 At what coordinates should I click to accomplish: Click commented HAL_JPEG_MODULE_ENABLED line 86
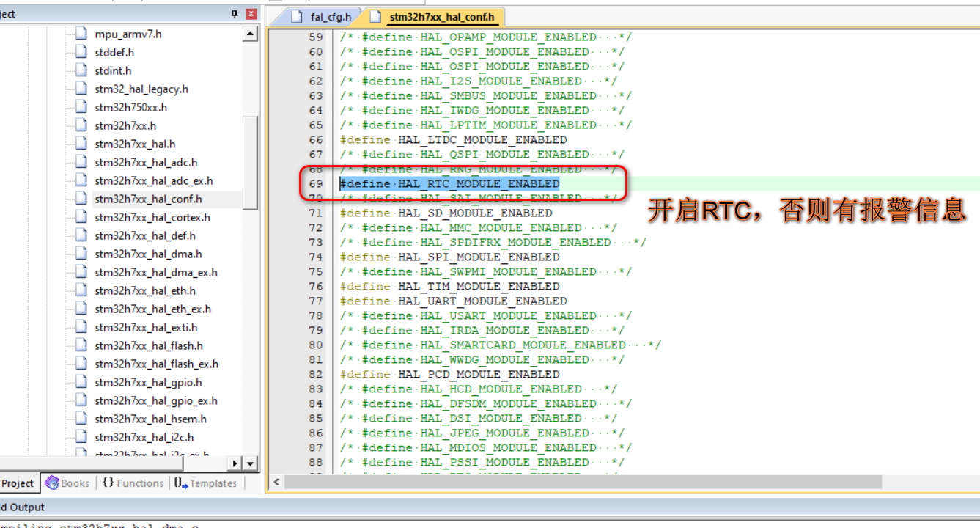coord(482,433)
